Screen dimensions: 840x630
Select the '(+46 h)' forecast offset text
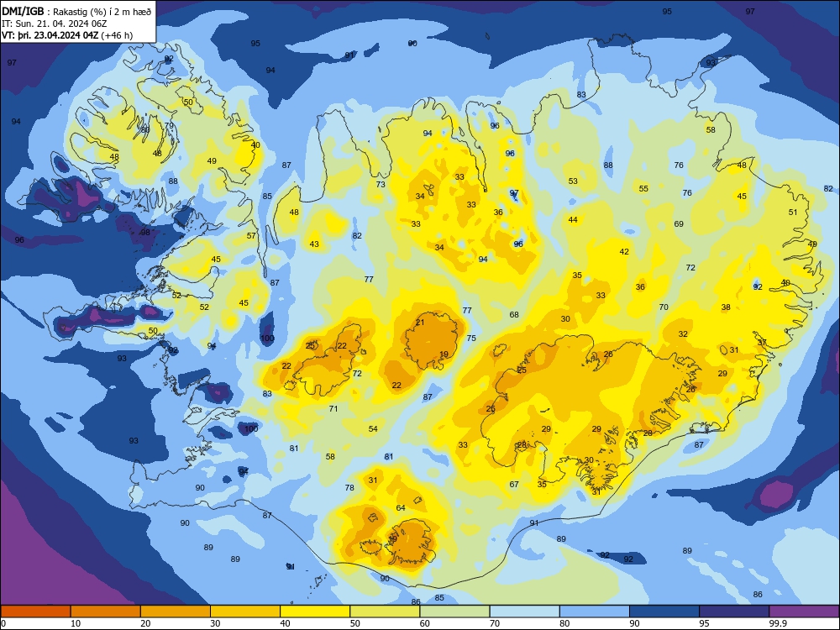[x=117, y=35]
